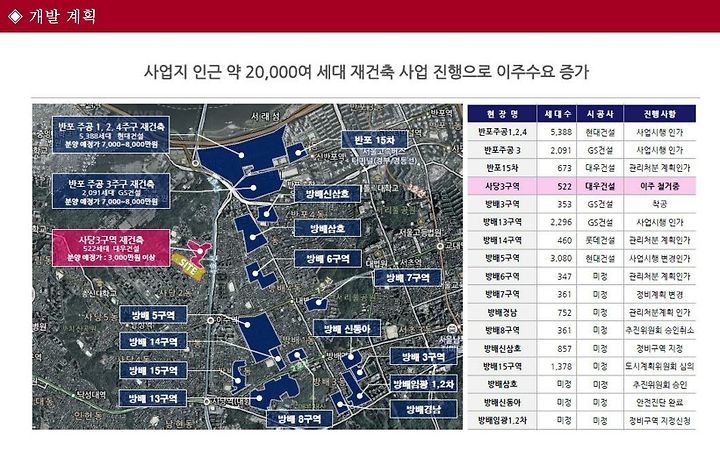This screenshot has height=458, width=720.
Task: Click map label '방배임광 1,2차'
Action: [423, 384]
